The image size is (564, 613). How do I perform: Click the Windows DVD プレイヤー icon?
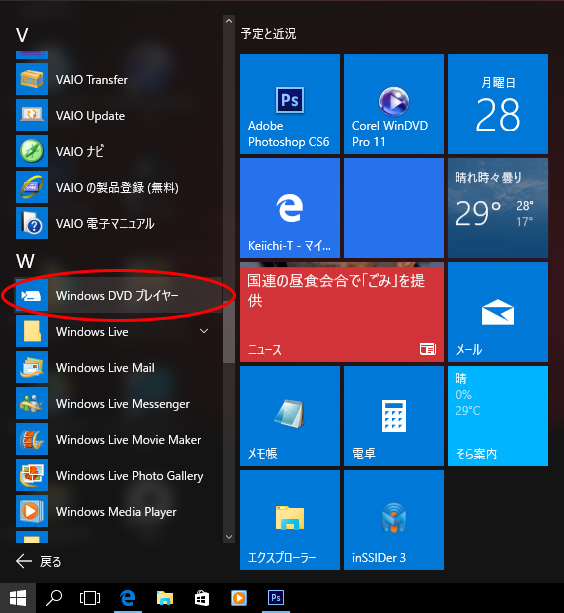32,296
